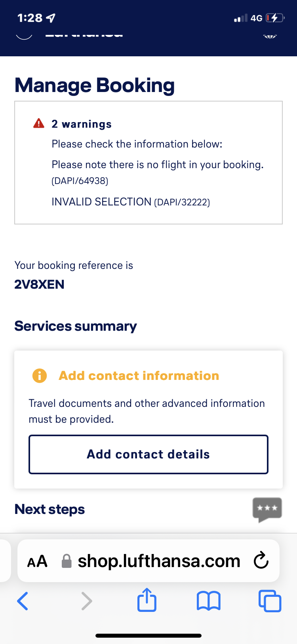The height and width of the screenshot is (644, 297).
Task: Reload the page in Safari
Action: [261, 561]
